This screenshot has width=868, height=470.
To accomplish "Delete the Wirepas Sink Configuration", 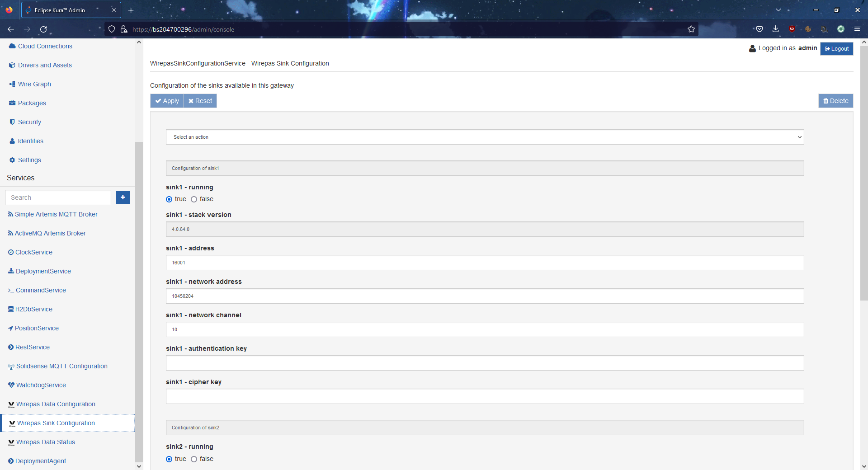I will click(835, 101).
